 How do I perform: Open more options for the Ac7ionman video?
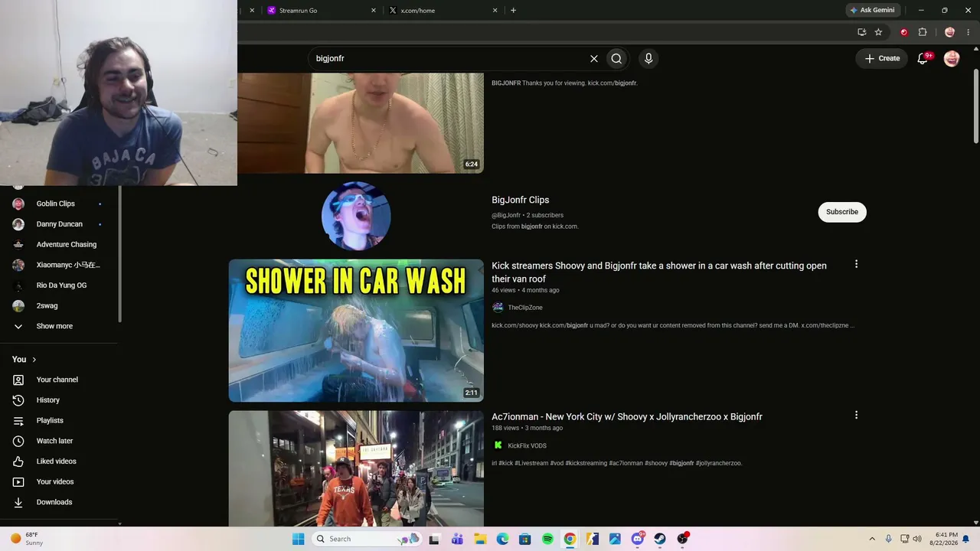click(856, 415)
